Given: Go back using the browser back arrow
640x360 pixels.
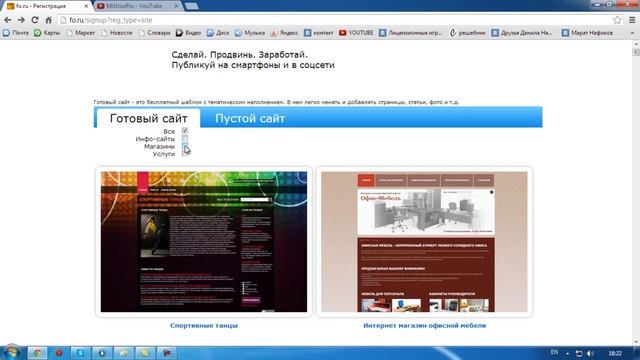Looking at the screenshot, I should (7, 20).
